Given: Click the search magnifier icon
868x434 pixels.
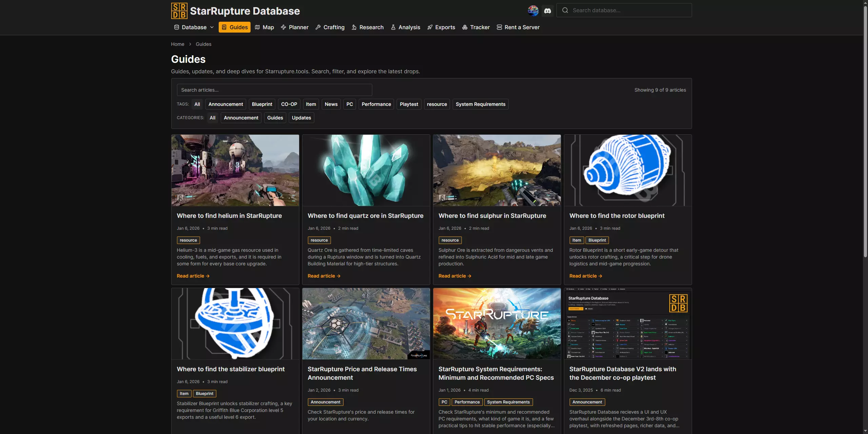Looking at the screenshot, I should pos(565,11).
